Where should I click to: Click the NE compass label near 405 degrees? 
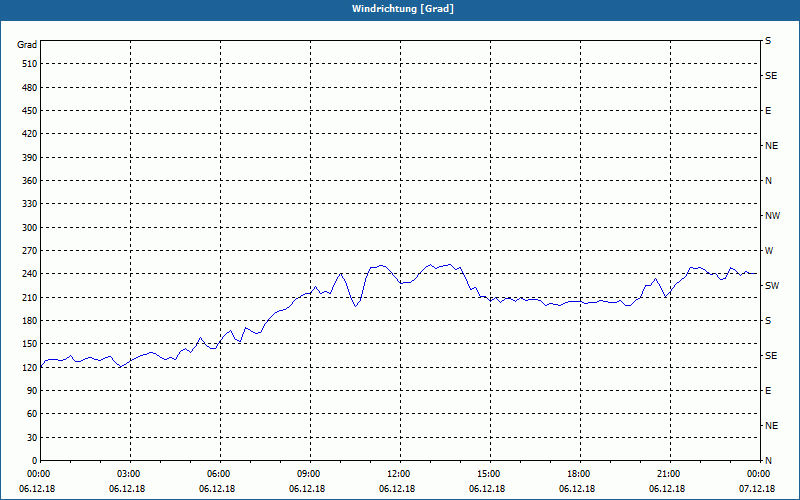click(771, 146)
